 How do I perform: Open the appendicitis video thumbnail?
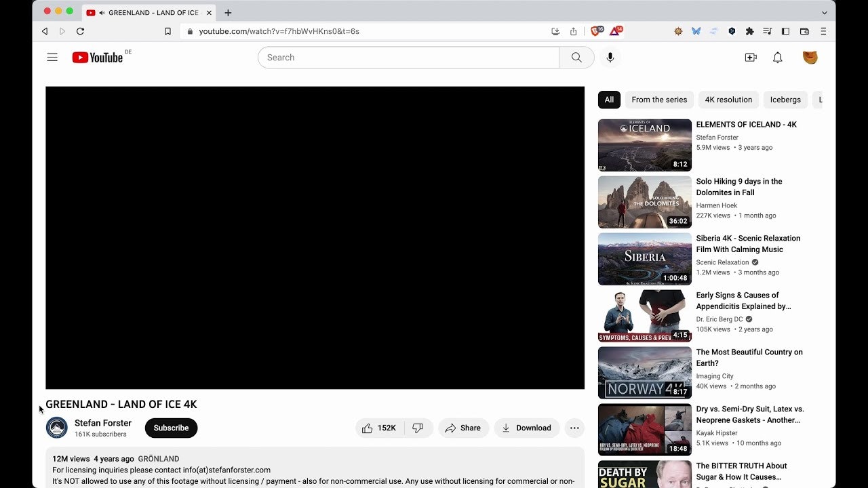[x=645, y=316]
